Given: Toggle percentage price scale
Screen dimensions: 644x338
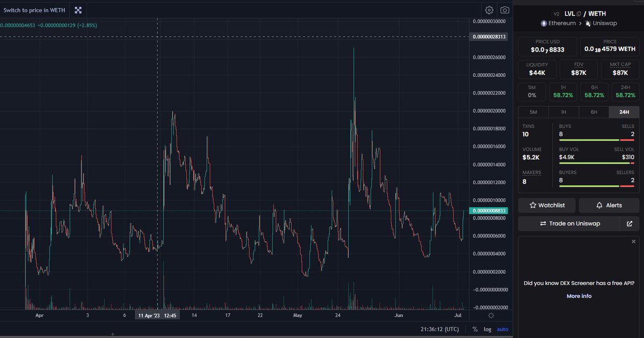Looking at the screenshot, I should (474, 329).
